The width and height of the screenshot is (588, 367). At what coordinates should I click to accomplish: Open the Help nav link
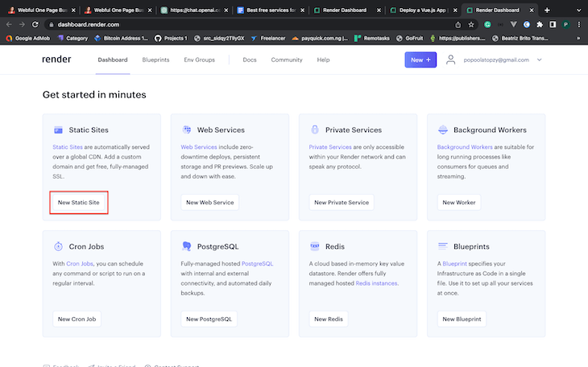tap(323, 60)
